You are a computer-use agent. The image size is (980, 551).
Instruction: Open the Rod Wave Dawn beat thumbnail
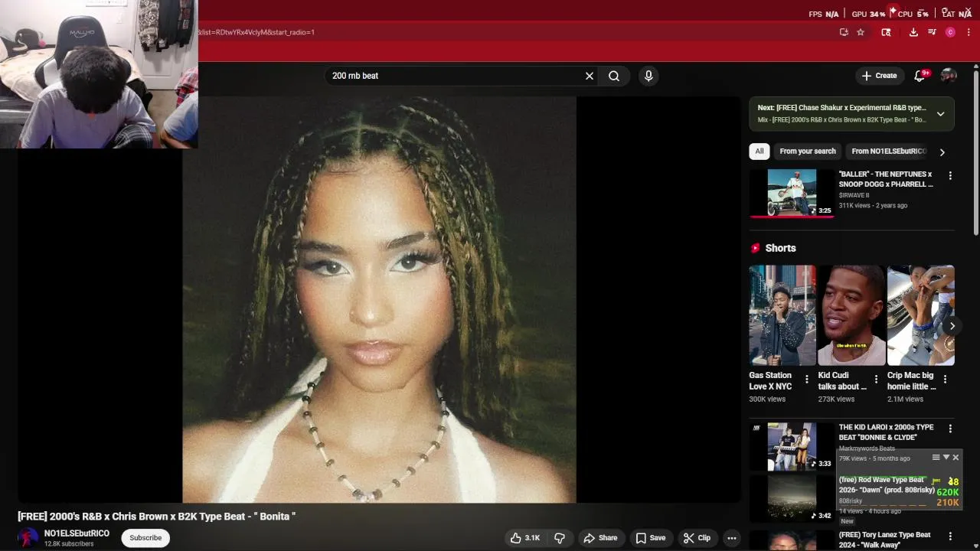pos(791,499)
